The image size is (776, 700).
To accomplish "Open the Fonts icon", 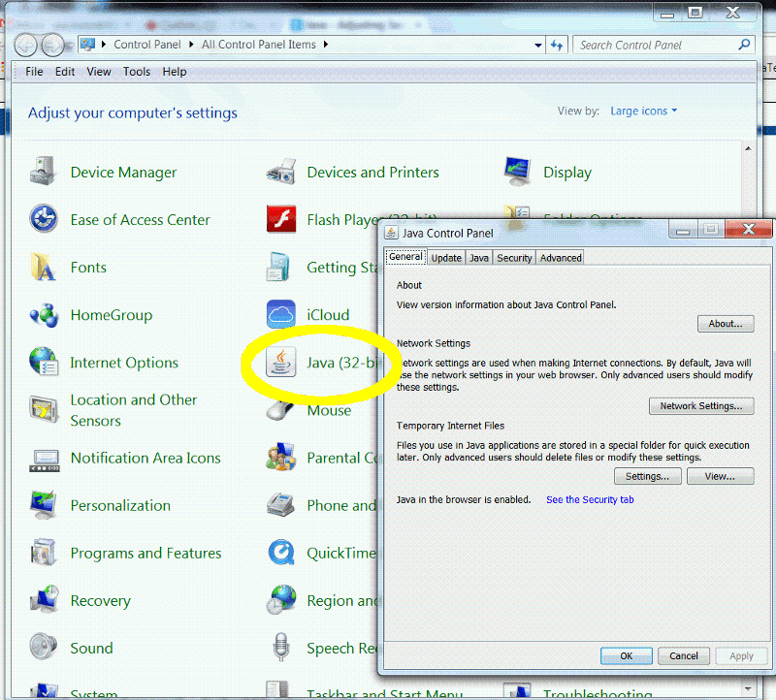I will (x=44, y=267).
